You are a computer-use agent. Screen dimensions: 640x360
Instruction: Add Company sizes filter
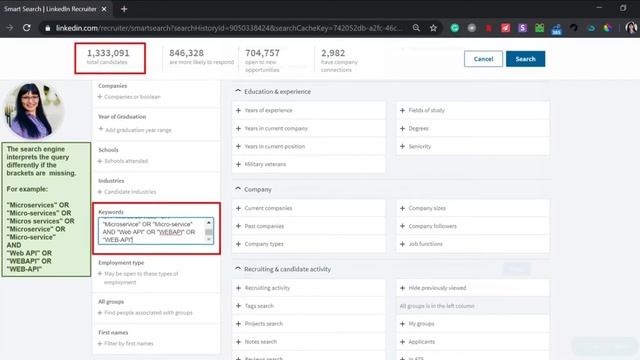click(473, 208)
